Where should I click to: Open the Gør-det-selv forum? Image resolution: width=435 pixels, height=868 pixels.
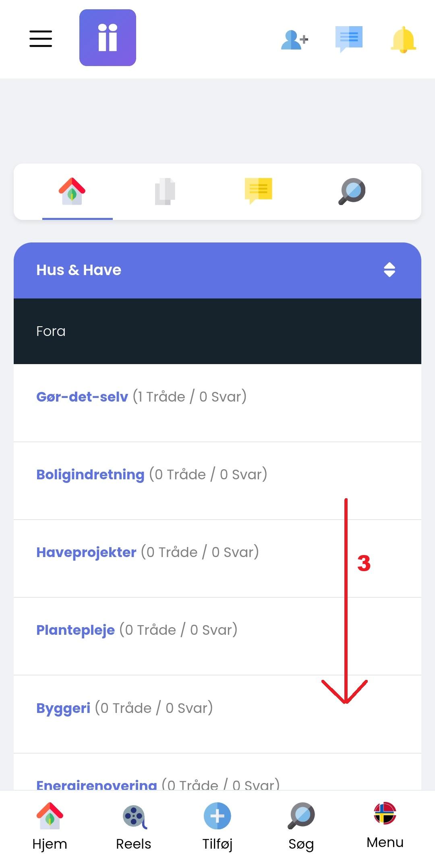82,397
